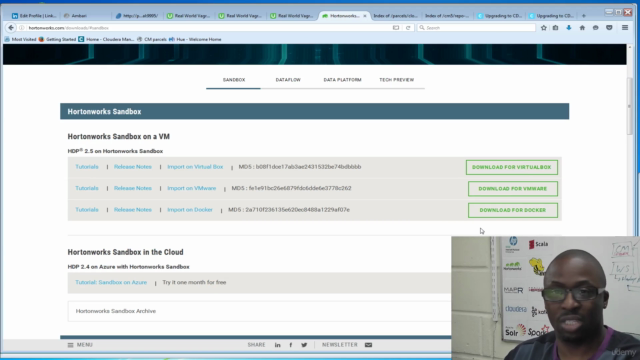Switch to the Ambari tab
The image size is (640, 360).
[86, 16]
